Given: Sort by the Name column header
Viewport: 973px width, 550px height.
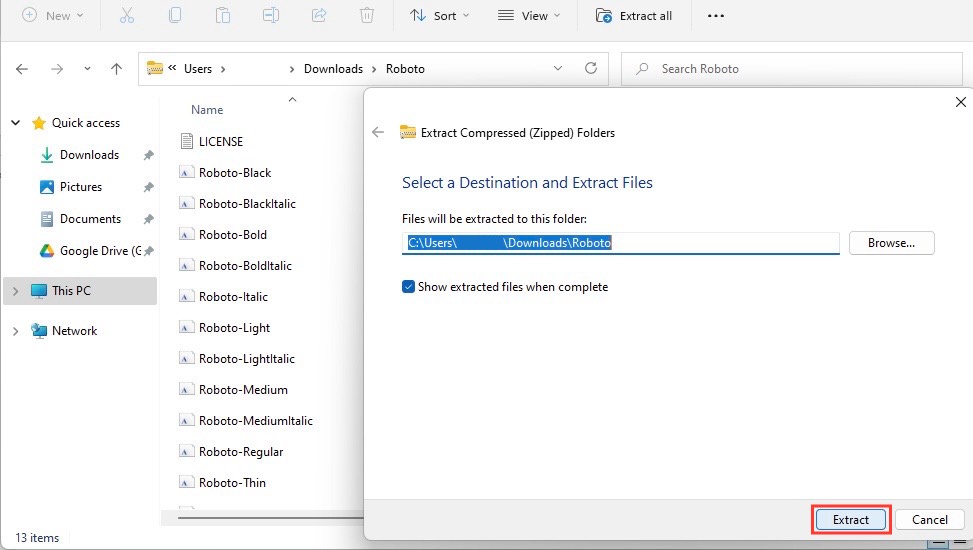Looking at the screenshot, I should [x=207, y=110].
